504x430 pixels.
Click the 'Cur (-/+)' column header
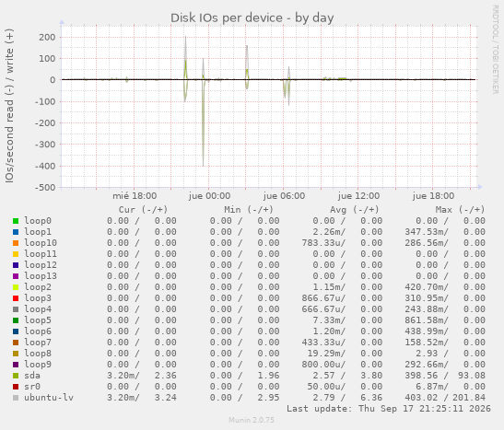point(143,210)
